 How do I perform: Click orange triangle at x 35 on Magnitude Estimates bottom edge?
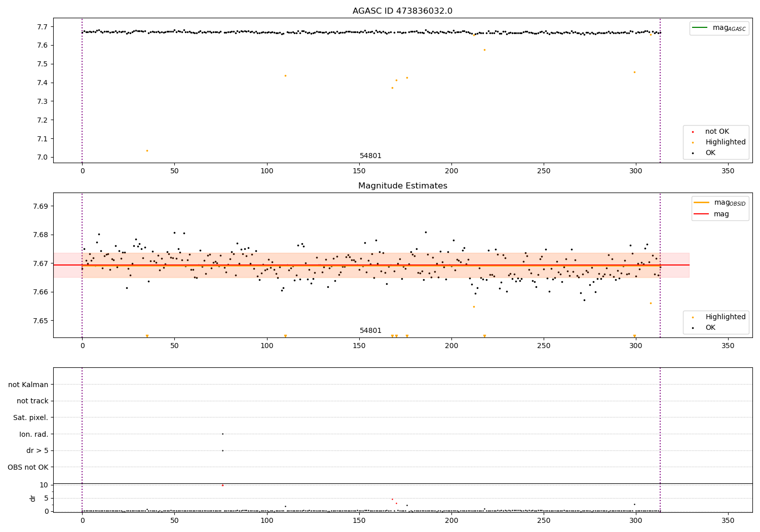(147, 336)
